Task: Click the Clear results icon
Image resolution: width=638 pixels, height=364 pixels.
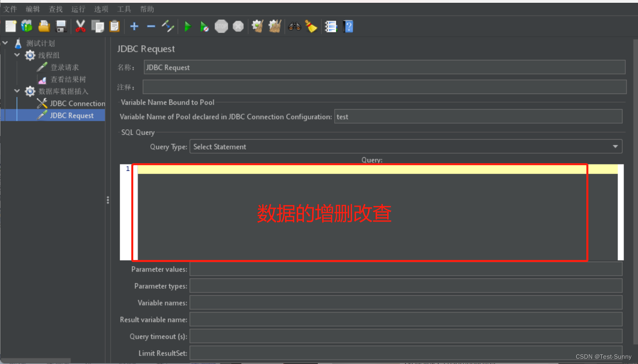Action: pos(257,26)
